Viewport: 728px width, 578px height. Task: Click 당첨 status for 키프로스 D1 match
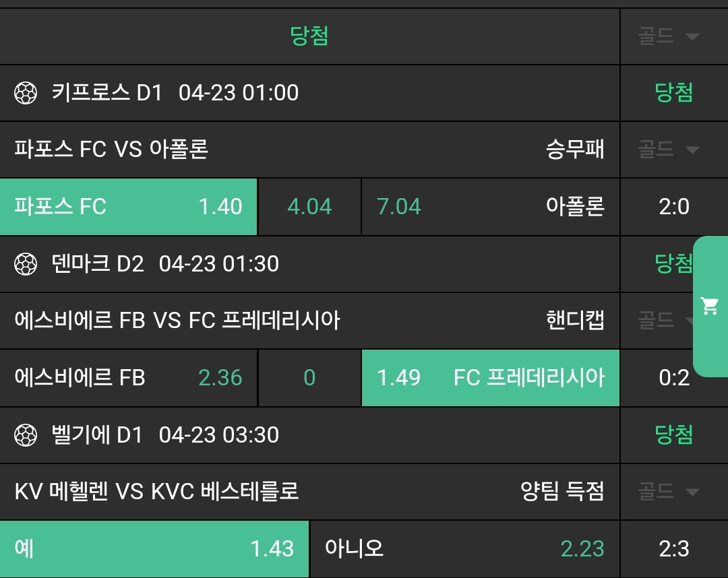click(x=673, y=93)
